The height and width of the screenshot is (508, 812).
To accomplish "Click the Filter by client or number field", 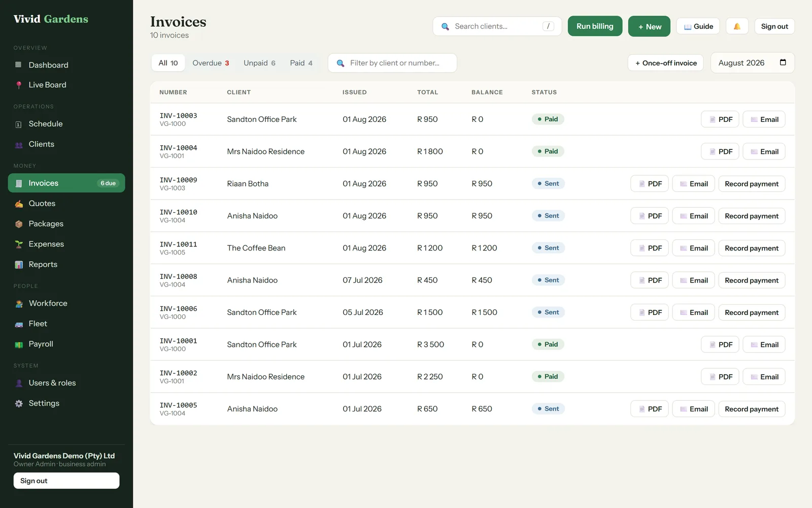I will [x=392, y=63].
